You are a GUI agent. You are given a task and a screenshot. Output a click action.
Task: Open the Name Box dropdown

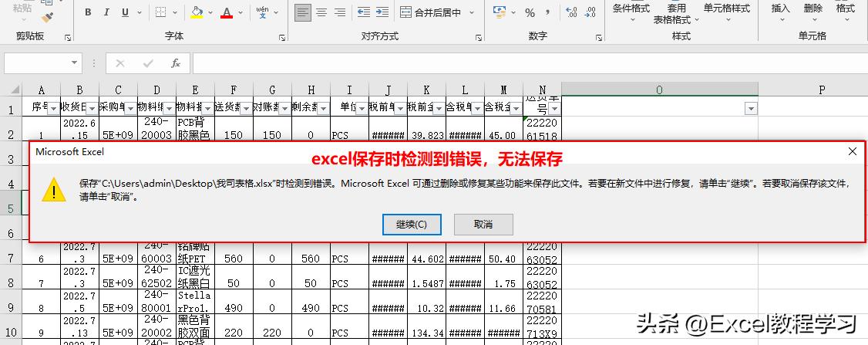(x=74, y=63)
